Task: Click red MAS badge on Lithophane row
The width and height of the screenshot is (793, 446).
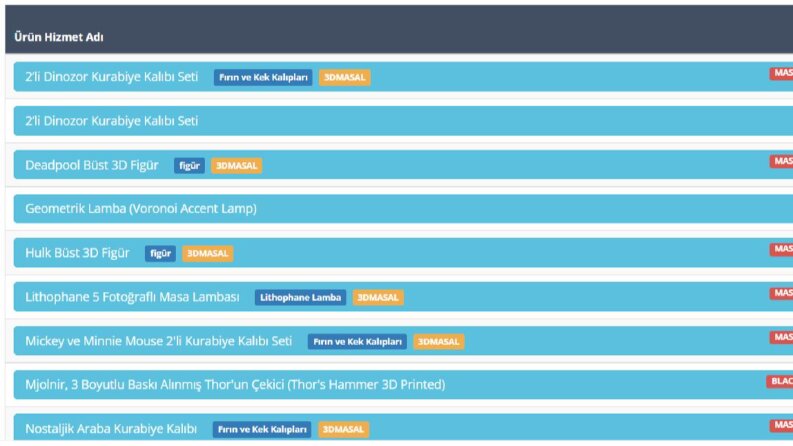Action: tap(781, 293)
